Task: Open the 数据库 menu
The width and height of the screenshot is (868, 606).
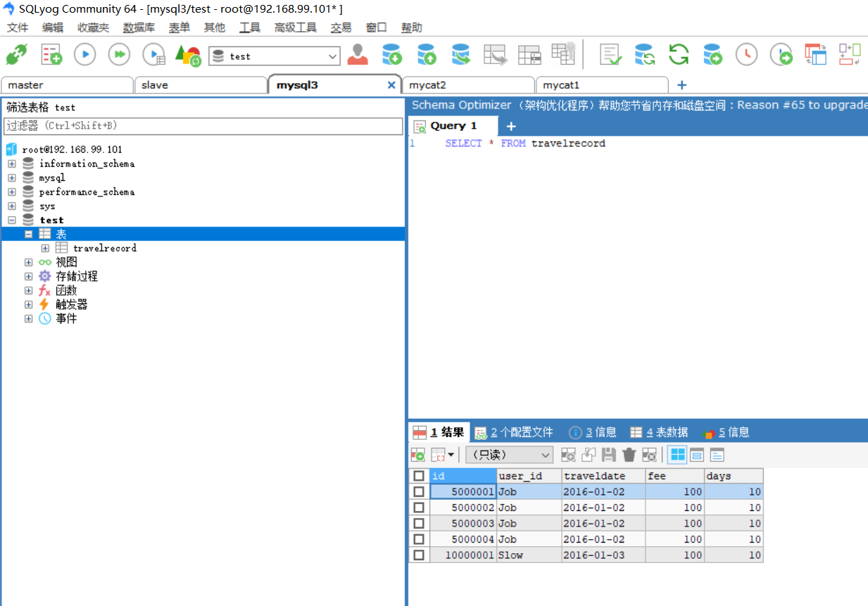Action: point(139,27)
